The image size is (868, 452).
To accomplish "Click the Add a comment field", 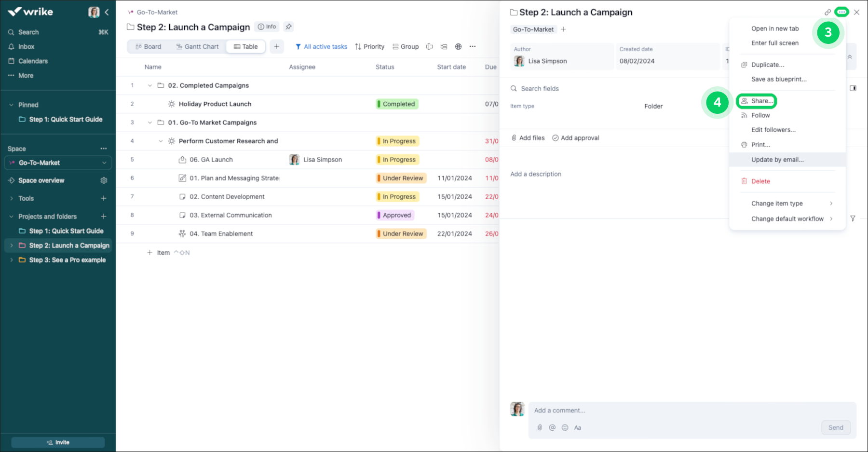I will point(627,410).
